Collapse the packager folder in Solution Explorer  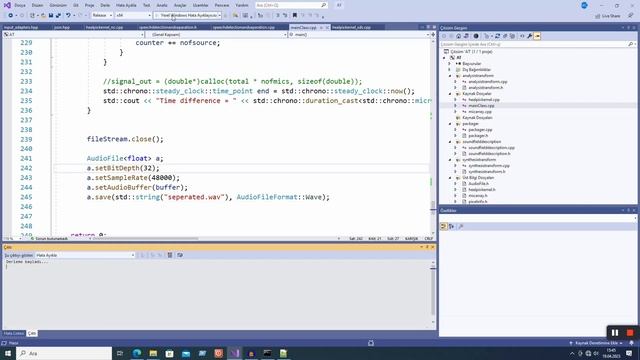(451, 124)
